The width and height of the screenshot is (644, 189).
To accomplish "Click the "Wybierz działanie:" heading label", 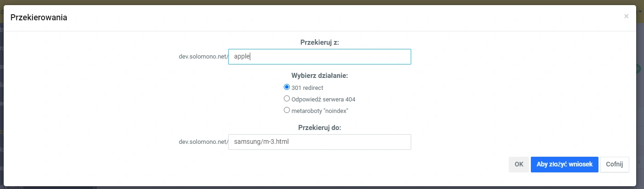I will (319, 76).
